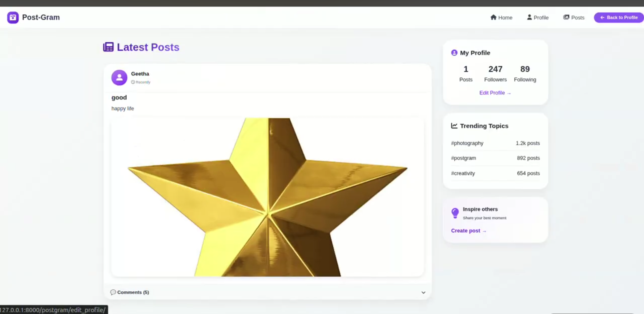Click the author name Geetha
Image resolution: width=644 pixels, height=314 pixels.
pos(140,74)
